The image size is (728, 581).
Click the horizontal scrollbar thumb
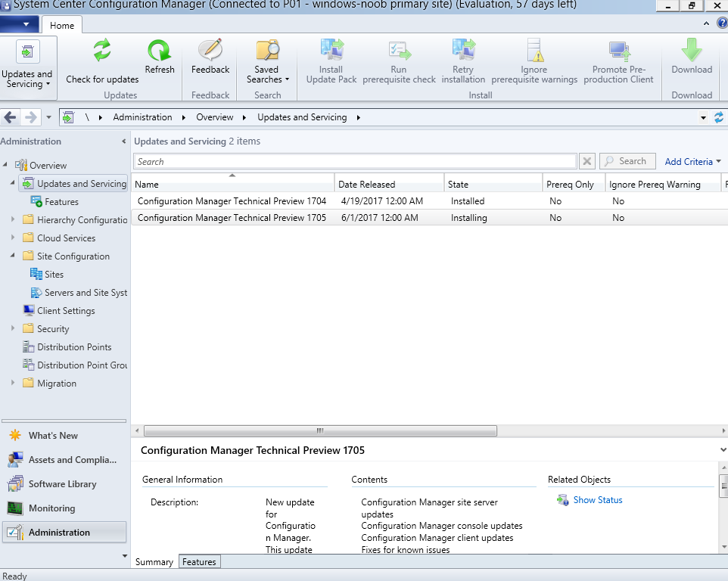(320, 431)
